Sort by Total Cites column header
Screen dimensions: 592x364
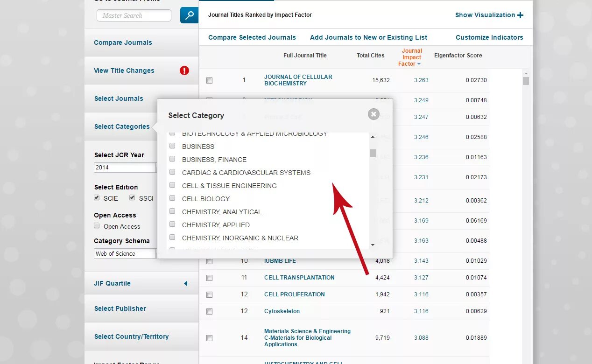click(x=371, y=55)
